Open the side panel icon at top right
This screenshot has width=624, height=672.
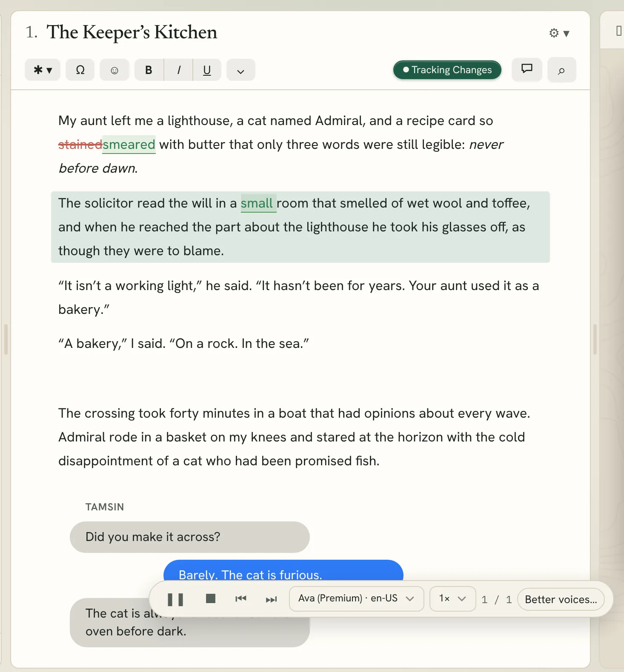[x=618, y=31]
